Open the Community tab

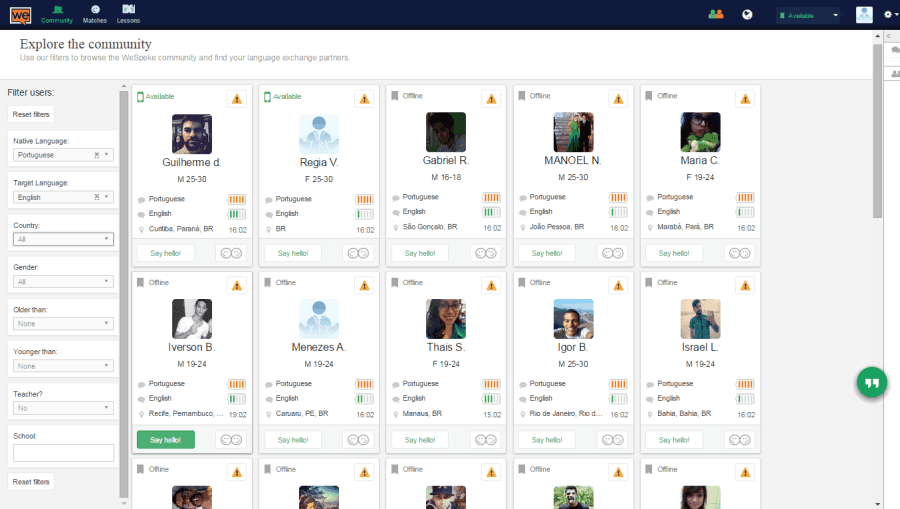57,14
